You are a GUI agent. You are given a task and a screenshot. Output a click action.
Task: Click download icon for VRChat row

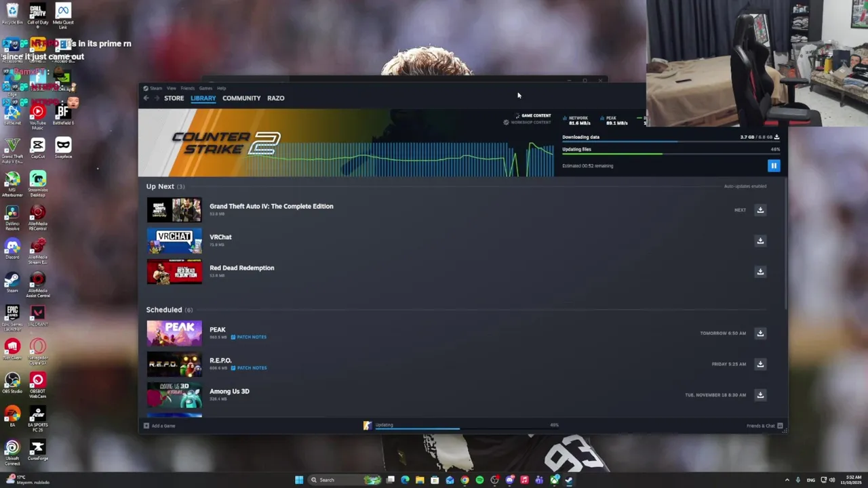[760, 241]
